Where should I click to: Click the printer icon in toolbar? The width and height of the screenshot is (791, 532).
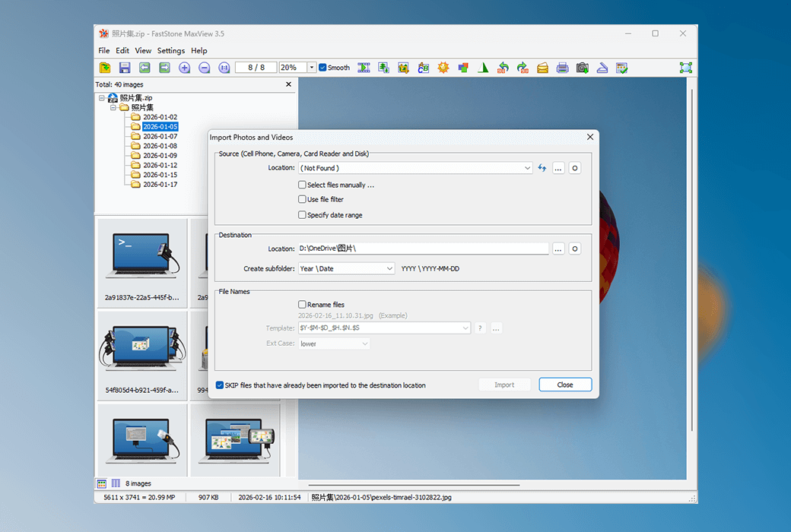point(562,68)
